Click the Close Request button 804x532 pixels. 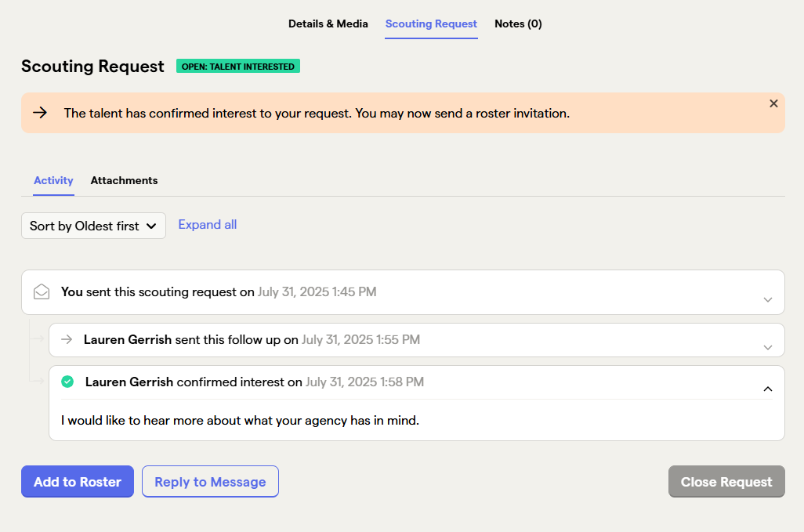(726, 481)
